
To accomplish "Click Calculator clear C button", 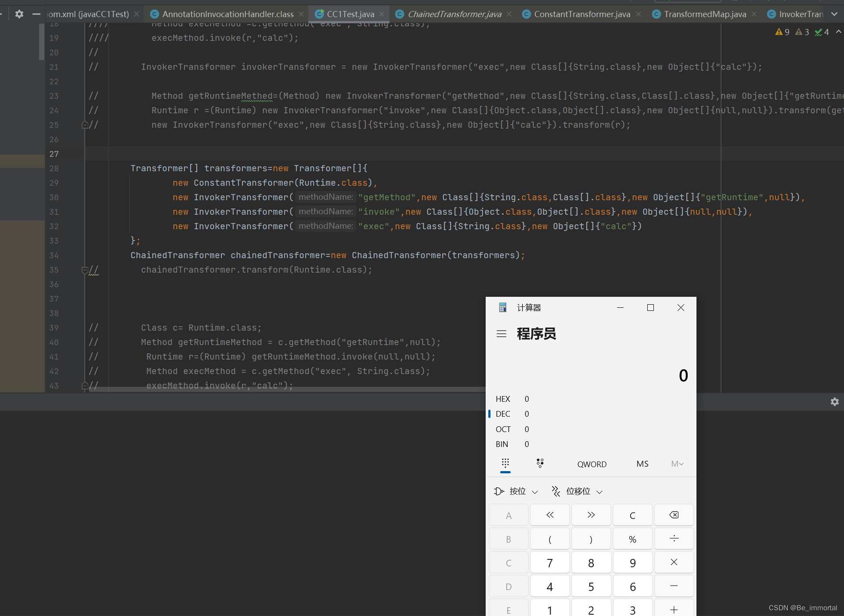I will click(x=632, y=515).
